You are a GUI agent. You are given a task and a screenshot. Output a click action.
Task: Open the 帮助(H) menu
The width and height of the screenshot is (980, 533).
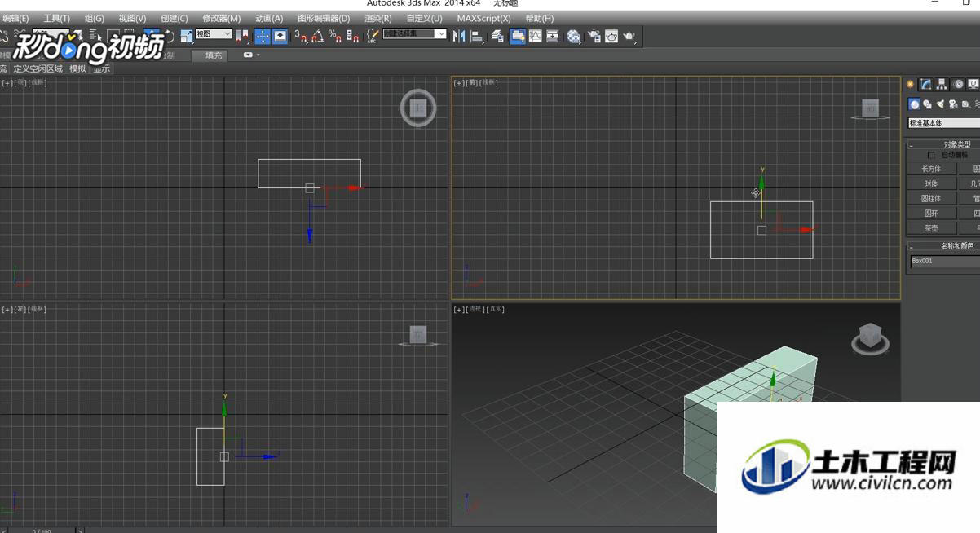[x=540, y=18]
